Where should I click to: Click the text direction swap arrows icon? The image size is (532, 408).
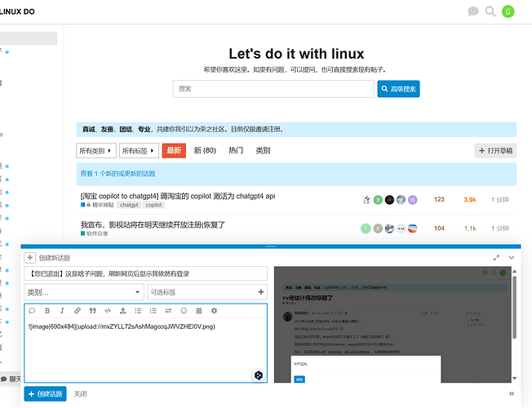coord(168,311)
